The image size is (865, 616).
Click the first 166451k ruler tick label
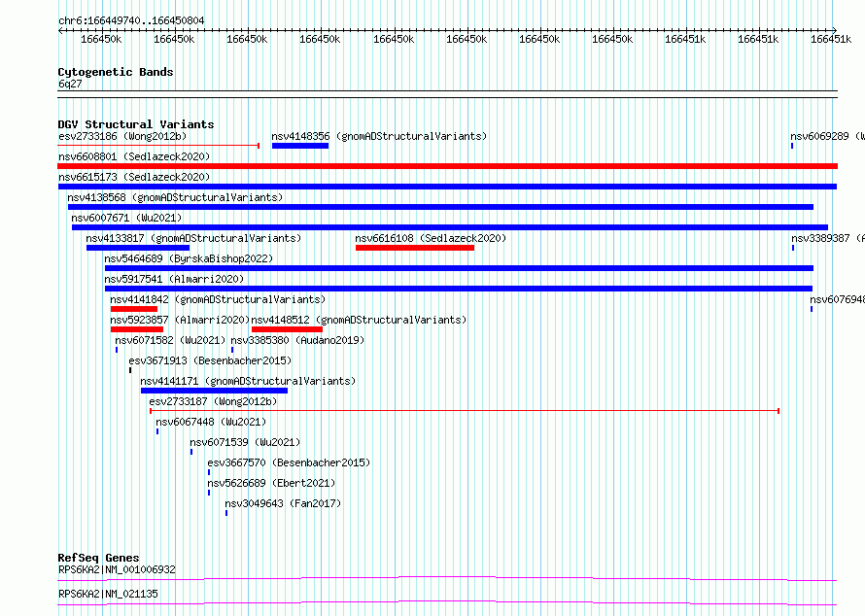pos(685,39)
